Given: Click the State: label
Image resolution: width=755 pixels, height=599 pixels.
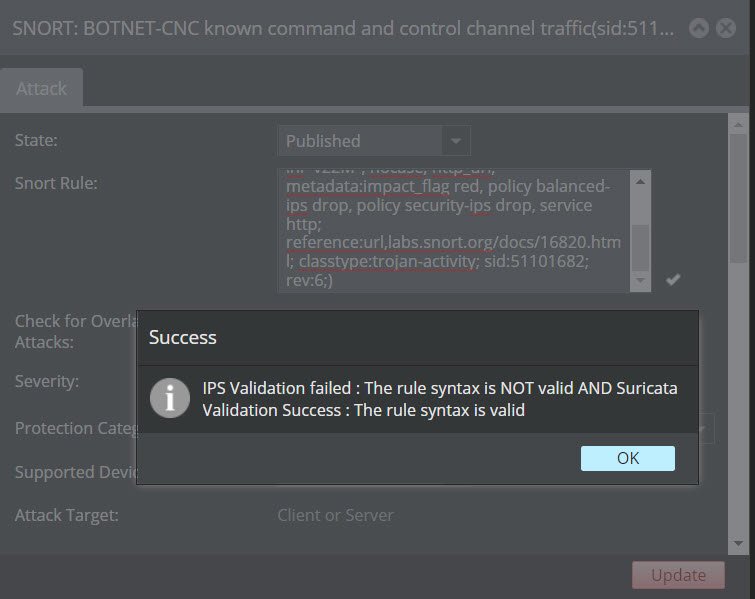Looking at the screenshot, I should tap(36, 140).
